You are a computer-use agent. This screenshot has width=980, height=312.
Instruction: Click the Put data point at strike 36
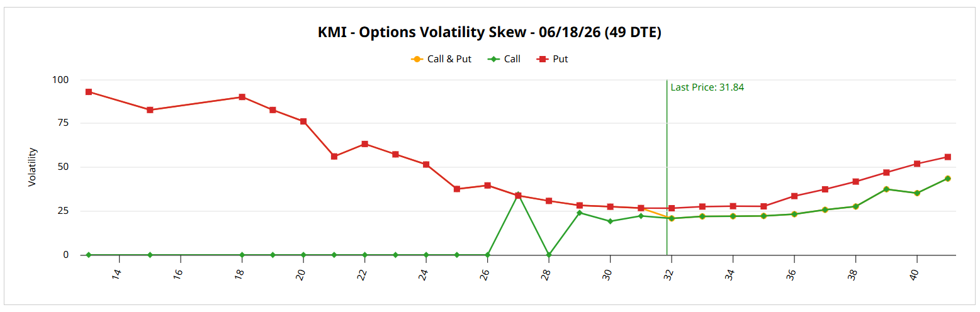pyautogui.click(x=794, y=196)
